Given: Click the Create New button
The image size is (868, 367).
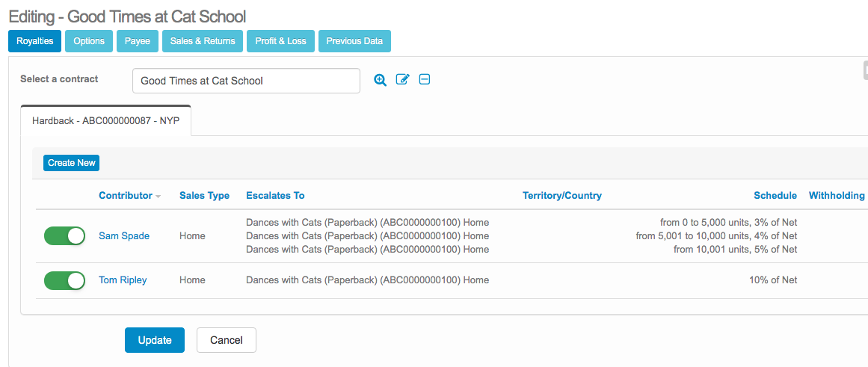Looking at the screenshot, I should click(x=72, y=163).
